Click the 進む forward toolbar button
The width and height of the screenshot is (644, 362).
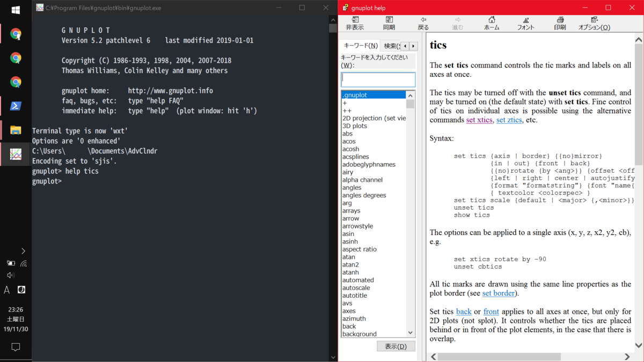457,24
